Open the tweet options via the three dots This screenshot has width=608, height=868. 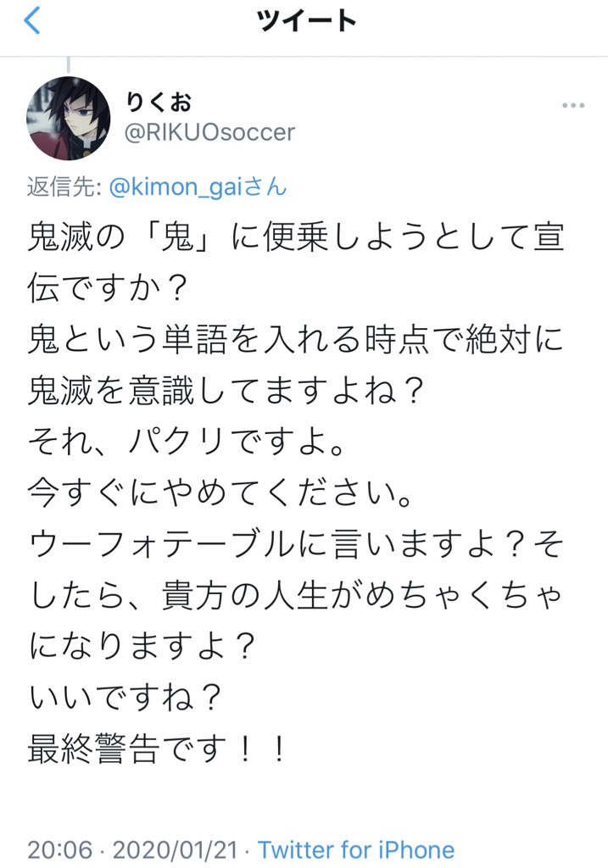coord(572,103)
